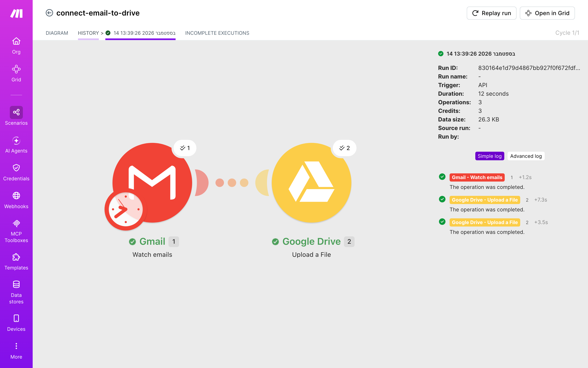The width and height of the screenshot is (588, 368).
Task: Click the clock schedule icon on the Gmail module
Action: click(126, 209)
